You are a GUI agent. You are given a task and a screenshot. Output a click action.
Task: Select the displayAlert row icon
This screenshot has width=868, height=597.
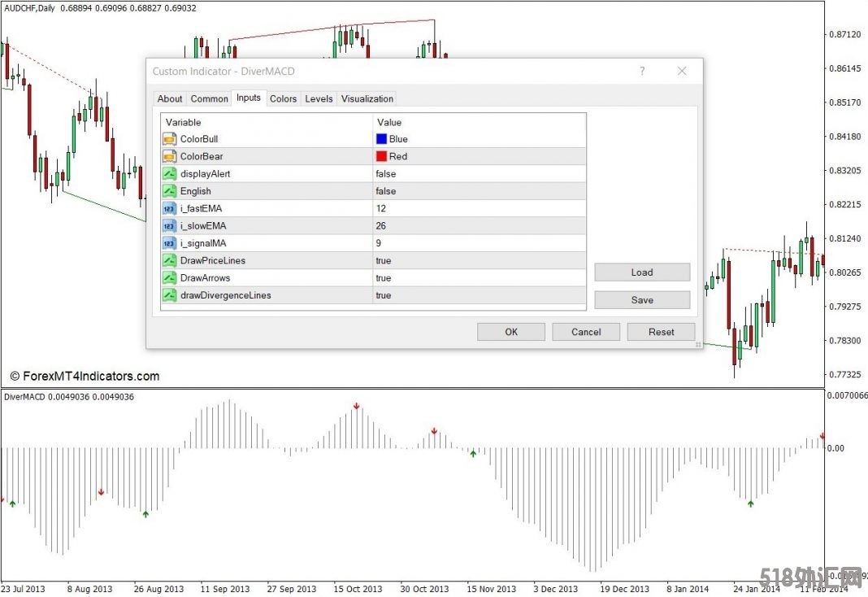click(x=169, y=174)
